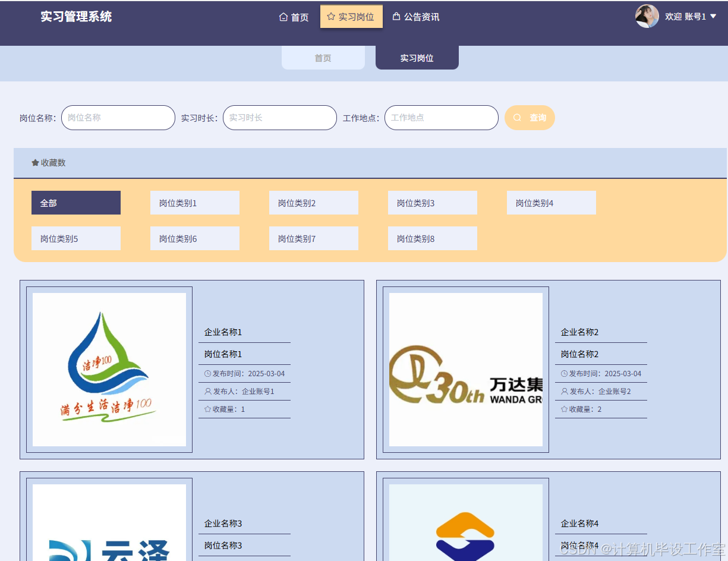This screenshot has width=728, height=561.
Task: Click the 岗位名称1 title
Action: click(223, 354)
